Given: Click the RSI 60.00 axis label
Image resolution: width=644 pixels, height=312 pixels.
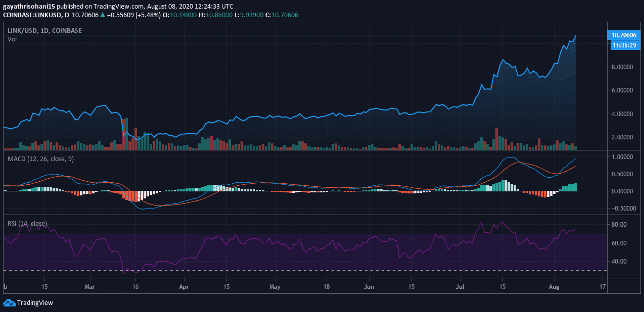Looking at the screenshot, I should [620, 243].
